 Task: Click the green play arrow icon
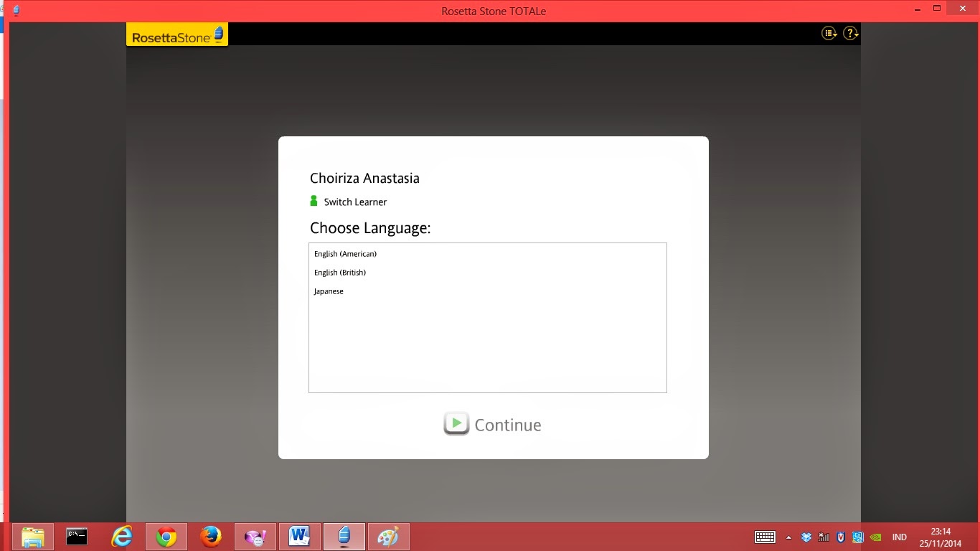pyautogui.click(x=456, y=423)
